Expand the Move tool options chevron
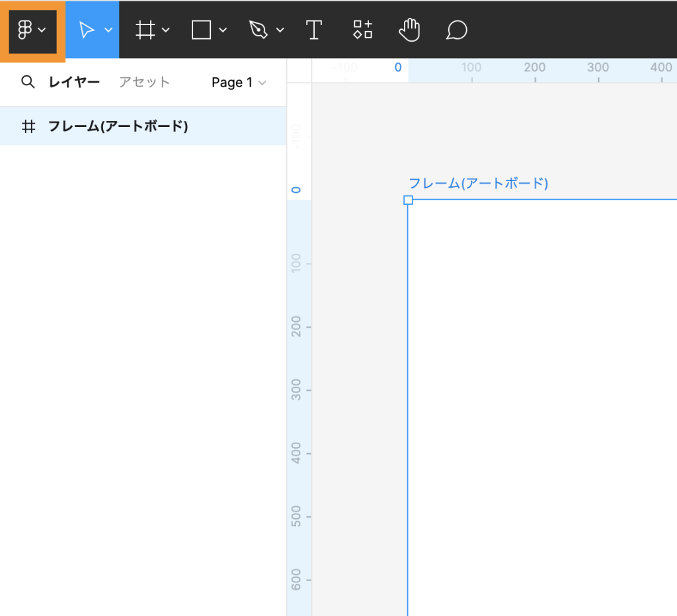Viewport: 677px width, 616px height. point(108,30)
